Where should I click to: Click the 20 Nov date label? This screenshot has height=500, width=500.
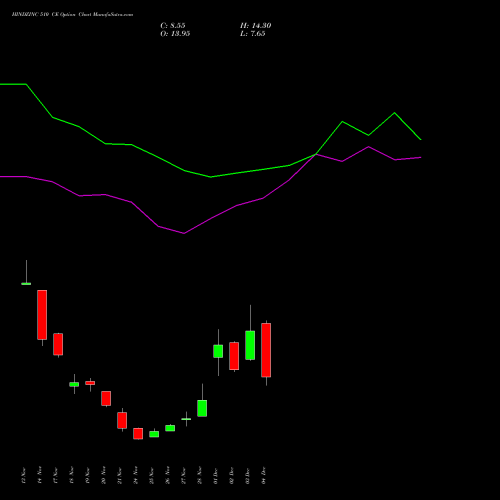104,475
